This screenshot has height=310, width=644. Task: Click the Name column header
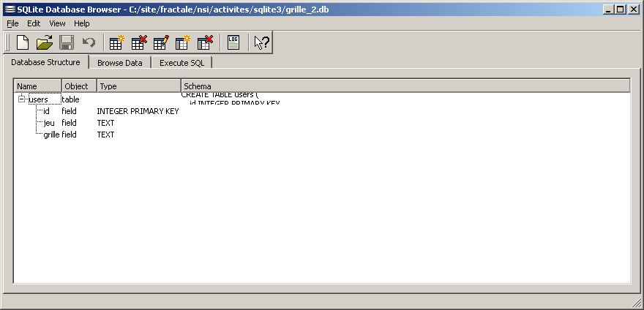point(39,86)
